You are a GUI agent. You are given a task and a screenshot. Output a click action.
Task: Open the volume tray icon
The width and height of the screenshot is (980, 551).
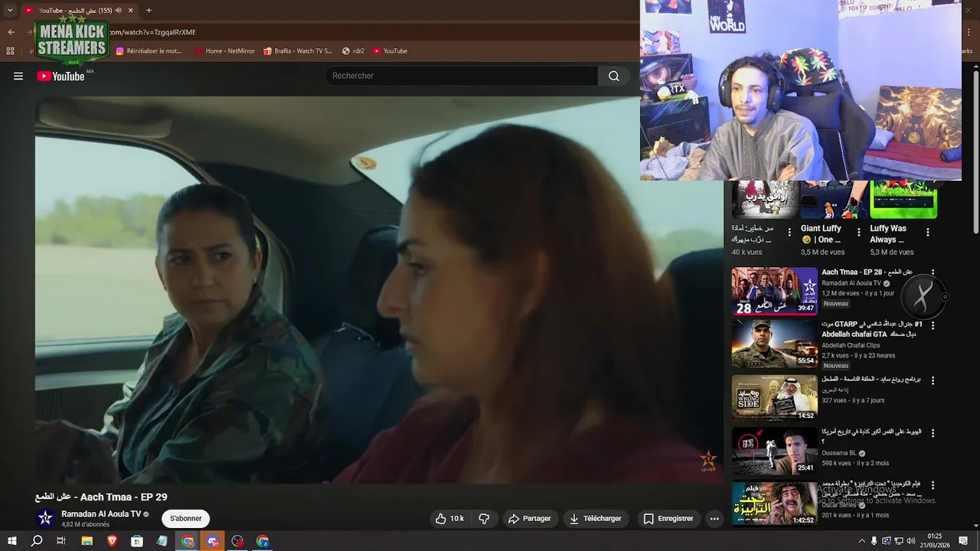click(911, 541)
